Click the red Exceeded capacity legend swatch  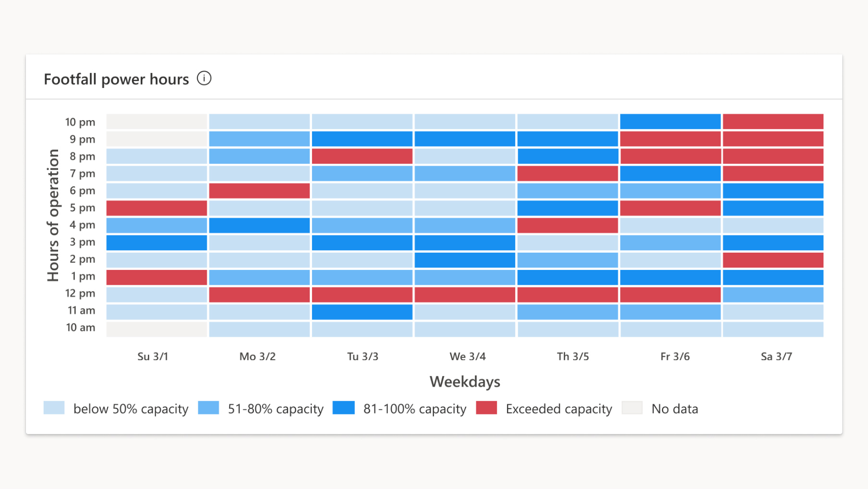click(x=486, y=408)
